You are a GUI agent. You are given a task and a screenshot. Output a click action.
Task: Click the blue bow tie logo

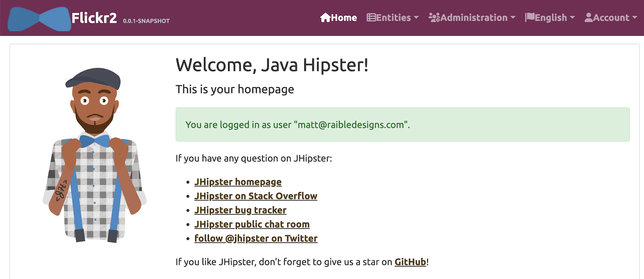[x=39, y=19]
